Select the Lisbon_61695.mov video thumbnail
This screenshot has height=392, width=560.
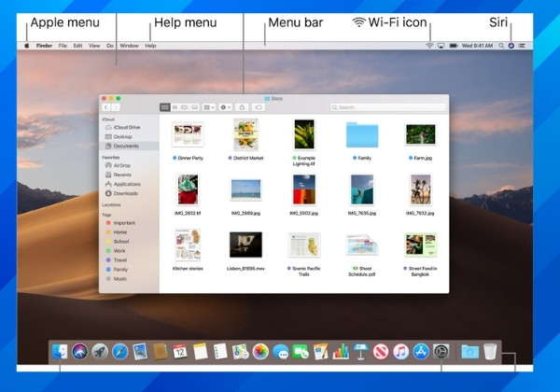pos(245,245)
